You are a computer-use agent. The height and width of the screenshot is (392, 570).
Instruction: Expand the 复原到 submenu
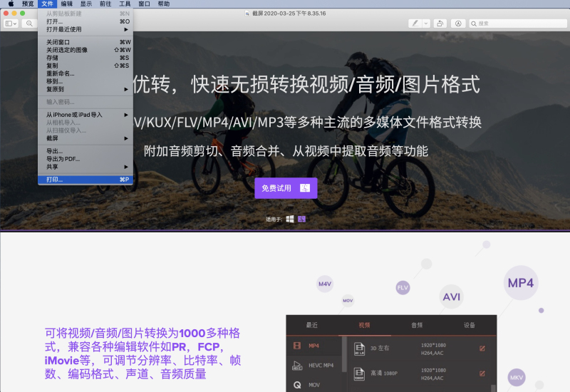pos(85,89)
